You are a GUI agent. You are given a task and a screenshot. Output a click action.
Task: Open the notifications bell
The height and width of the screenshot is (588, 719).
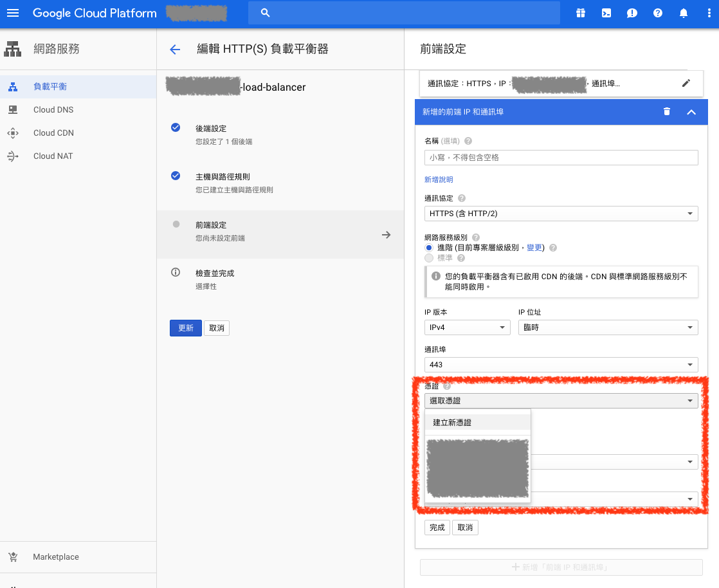point(684,13)
